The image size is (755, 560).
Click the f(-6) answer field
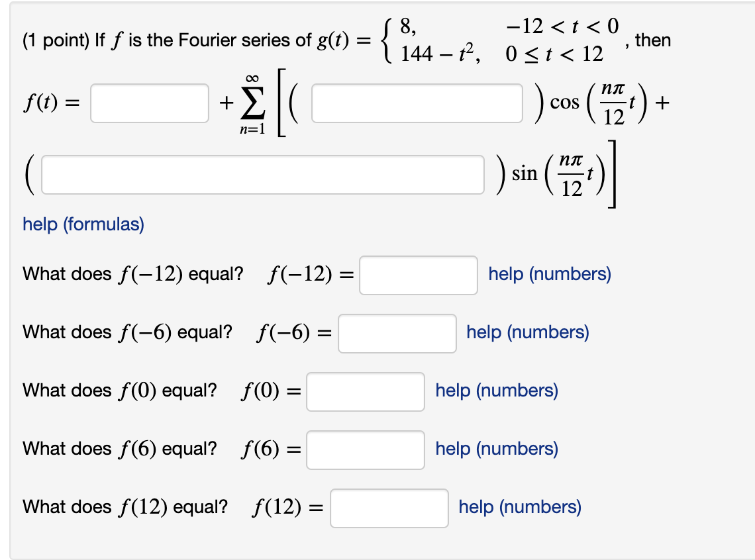tap(397, 334)
